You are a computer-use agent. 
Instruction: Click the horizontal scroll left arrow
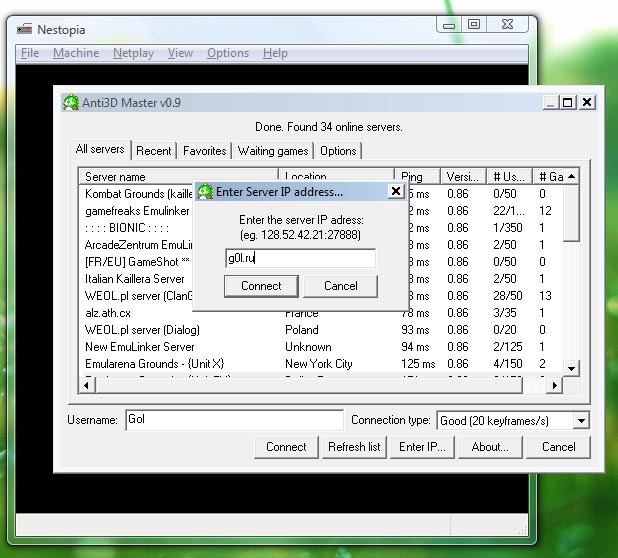pyautogui.click(x=87, y=385)
